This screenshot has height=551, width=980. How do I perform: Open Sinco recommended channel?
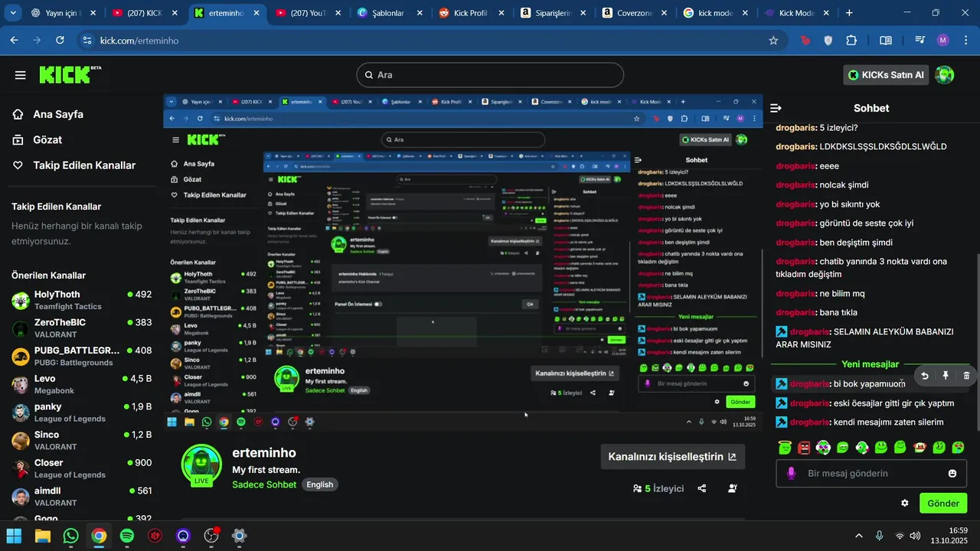click(x=81, y=440)
